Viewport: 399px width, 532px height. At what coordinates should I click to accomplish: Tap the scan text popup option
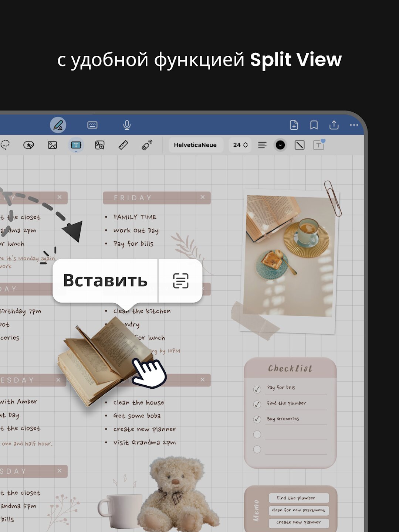181,281
